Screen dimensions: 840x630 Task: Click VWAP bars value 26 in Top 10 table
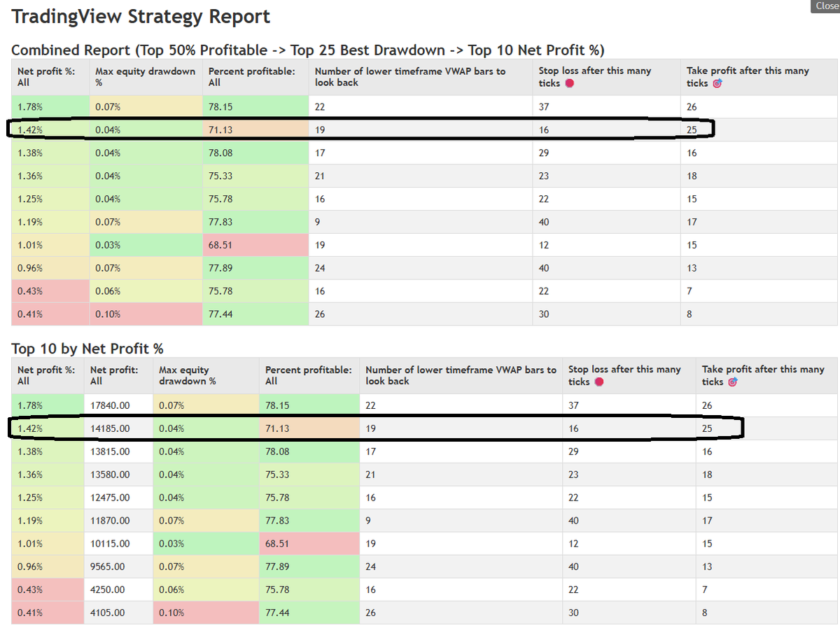pyautogui.click(x=461, y=612)
